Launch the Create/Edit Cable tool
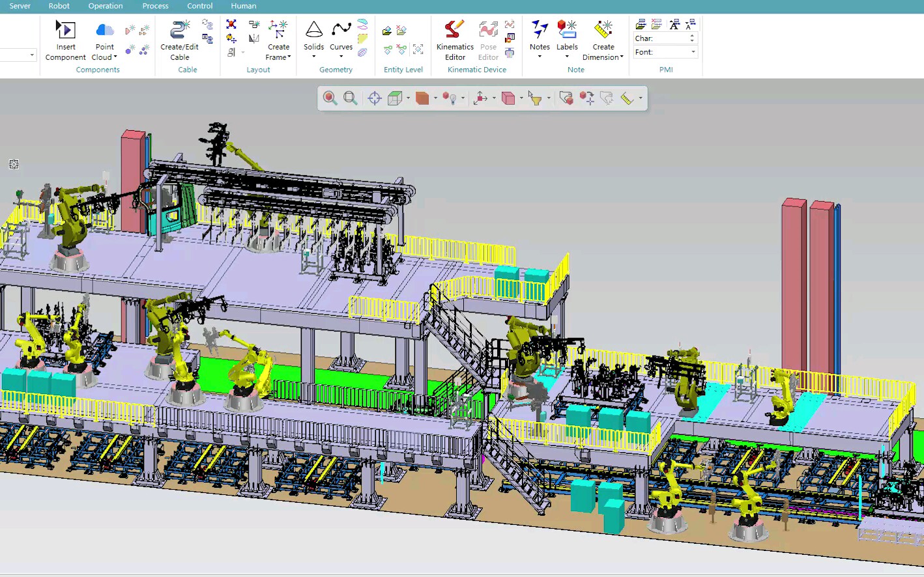Viewport: 924px width, 577px height. [179, 40]
